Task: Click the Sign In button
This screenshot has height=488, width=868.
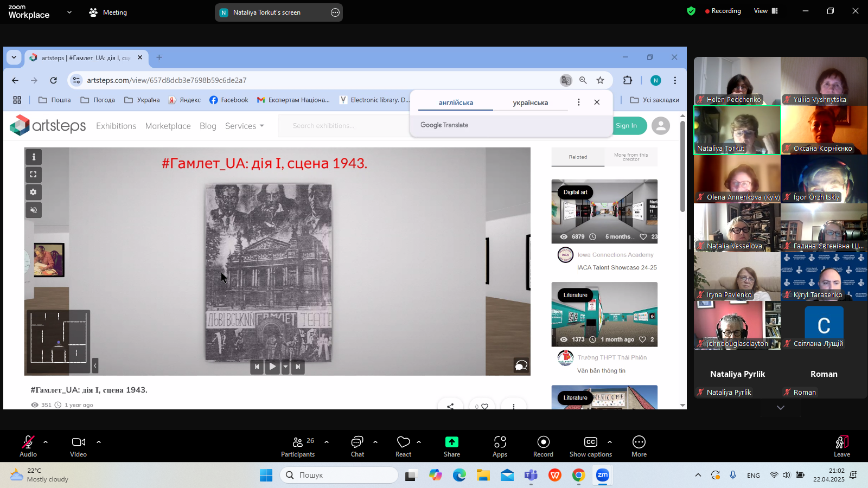Action: (627, 126)
